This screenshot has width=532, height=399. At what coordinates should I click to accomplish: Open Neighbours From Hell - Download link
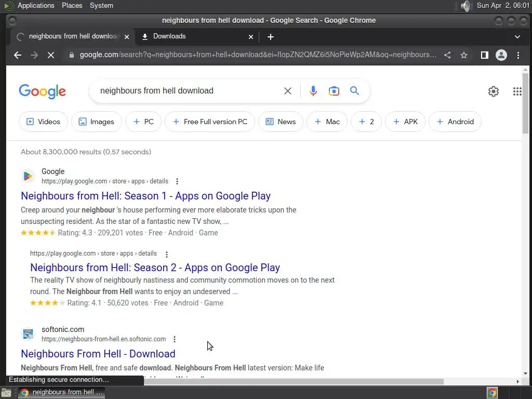point(98,354)
